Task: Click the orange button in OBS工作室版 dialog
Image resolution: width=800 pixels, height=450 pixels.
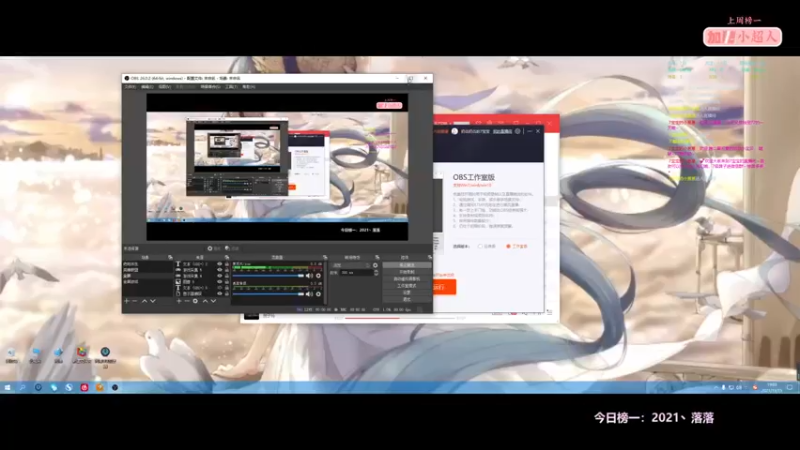Action: pyautogui.click(x=443, y=287)
